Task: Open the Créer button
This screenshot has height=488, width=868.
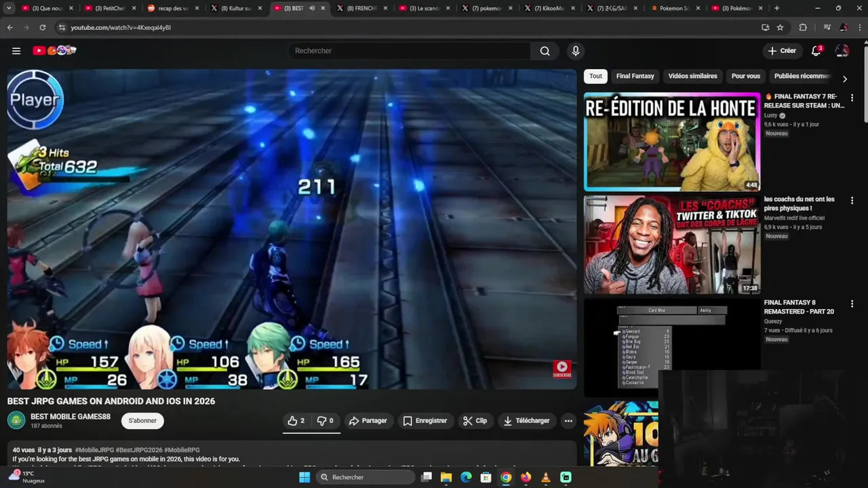Action: 782,51
